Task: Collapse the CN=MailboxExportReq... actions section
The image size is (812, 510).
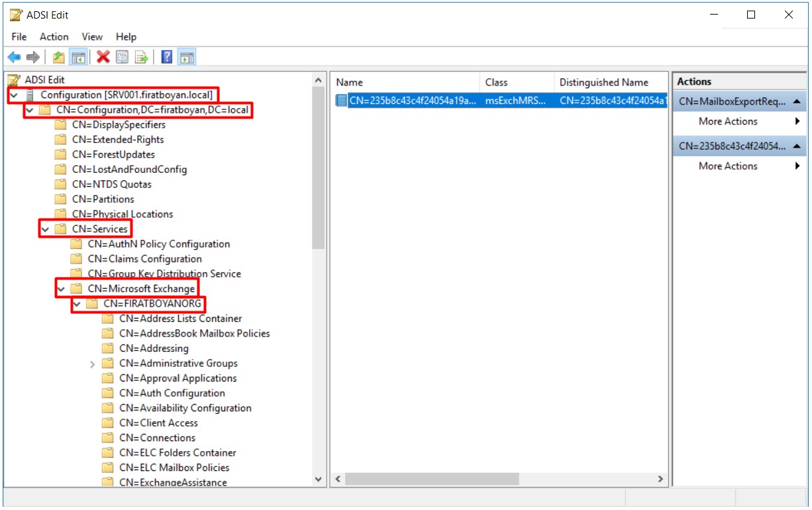Action: pos(796,101)
